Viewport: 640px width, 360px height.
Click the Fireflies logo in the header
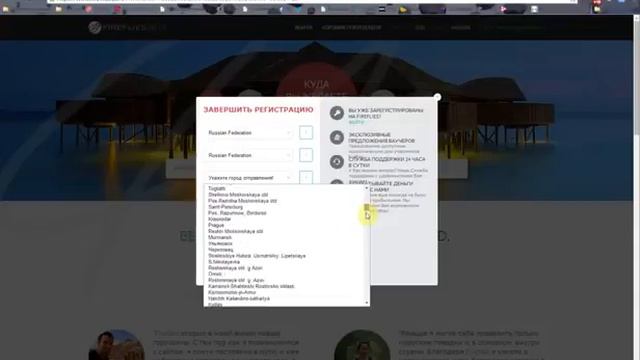point(127,27)
